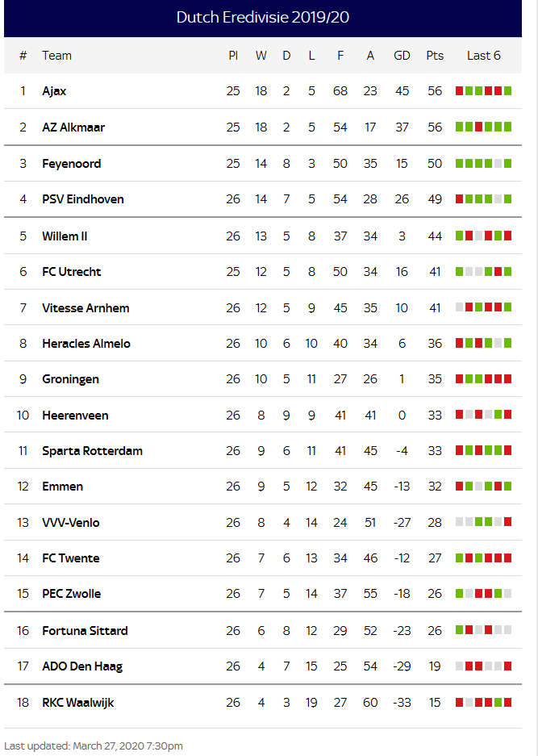Screen dimensions: 538x756
Task: Open the Groningen team link
Action: pos(70,379)
